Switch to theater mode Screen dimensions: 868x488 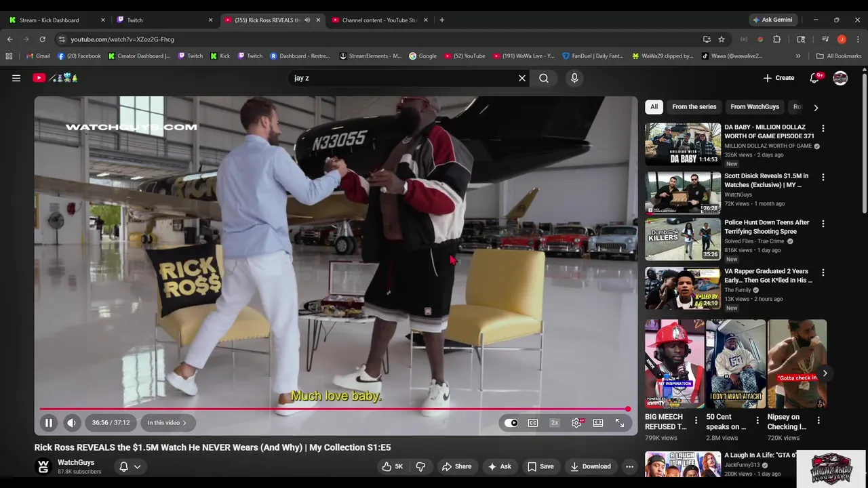[598, 423]
